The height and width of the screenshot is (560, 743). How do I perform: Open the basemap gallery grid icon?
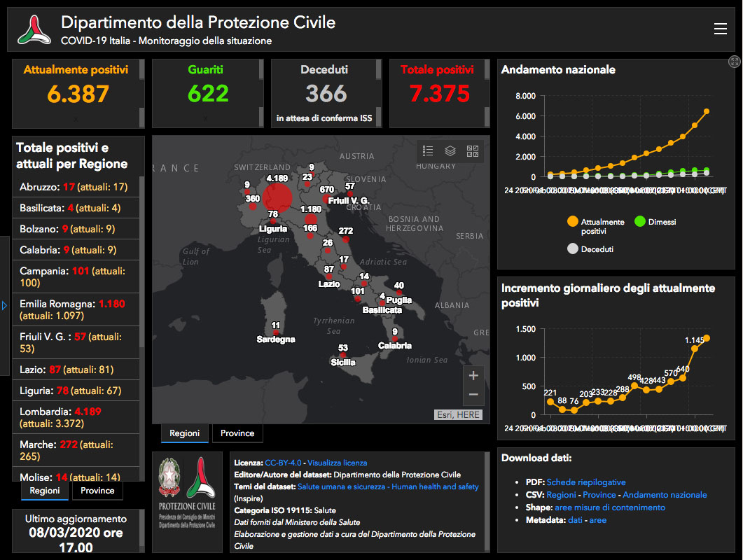coord(473,150)
